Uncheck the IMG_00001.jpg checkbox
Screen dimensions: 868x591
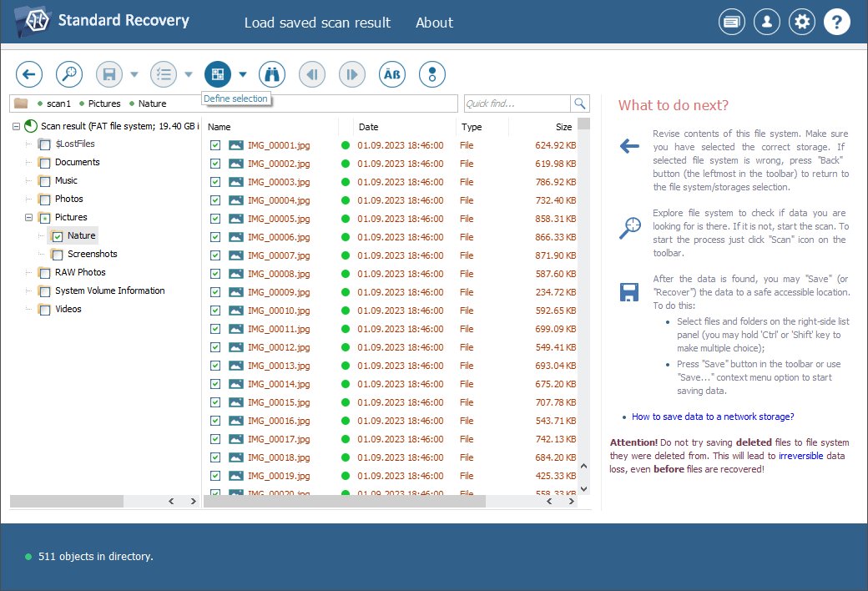(215, 145)
